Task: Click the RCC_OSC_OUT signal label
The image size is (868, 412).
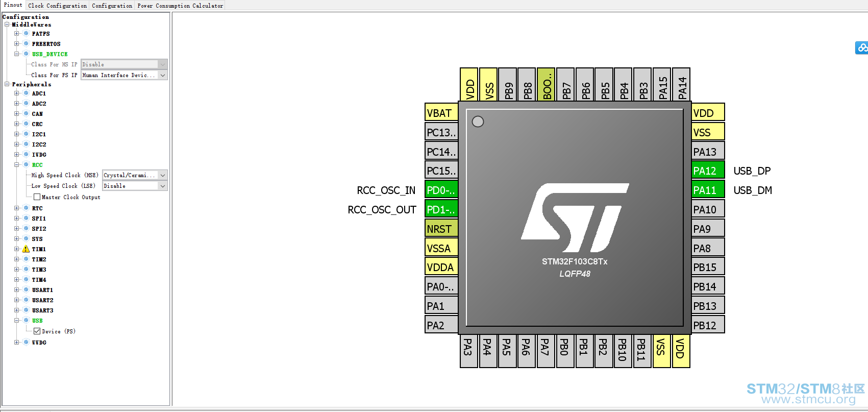Action: coord(382,210)
